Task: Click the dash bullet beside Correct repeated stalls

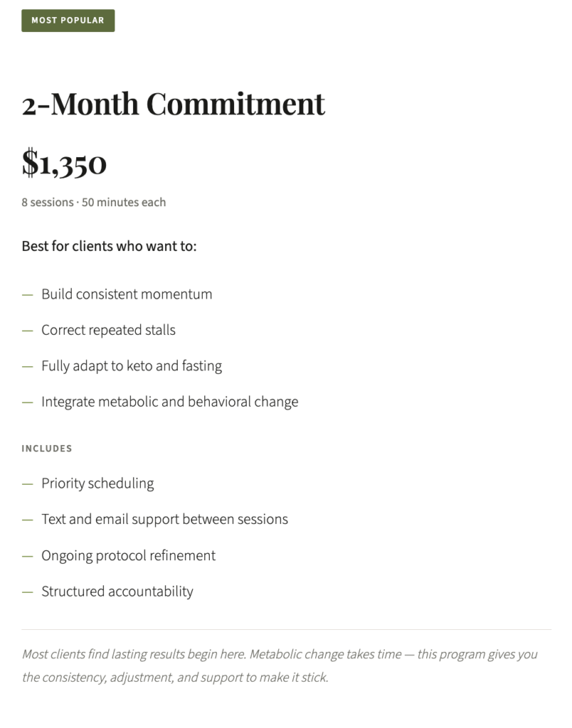Action: [28, 330]
